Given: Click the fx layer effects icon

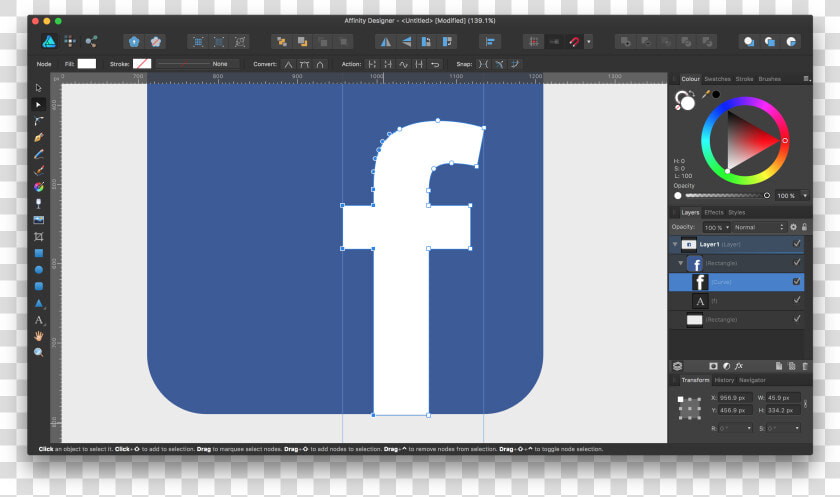Looking at the screenshot, I should 739,366.
